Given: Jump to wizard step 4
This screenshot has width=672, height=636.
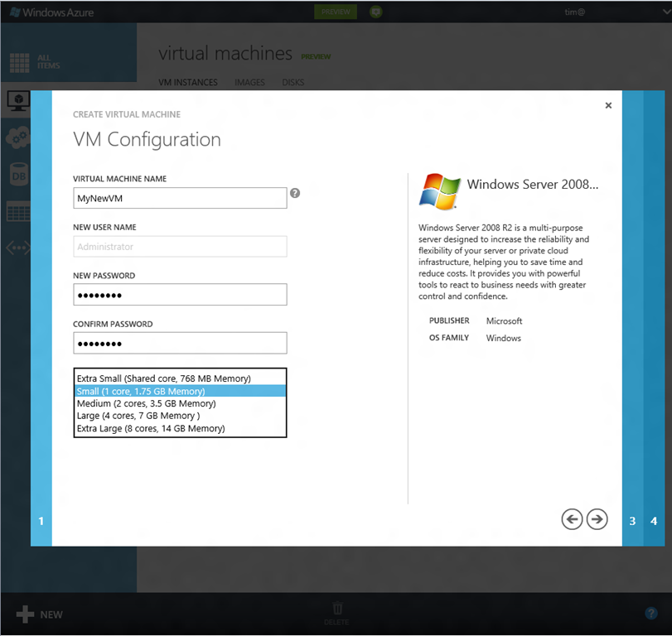Looking at the screenshot, I should click(x=654, y=521).
